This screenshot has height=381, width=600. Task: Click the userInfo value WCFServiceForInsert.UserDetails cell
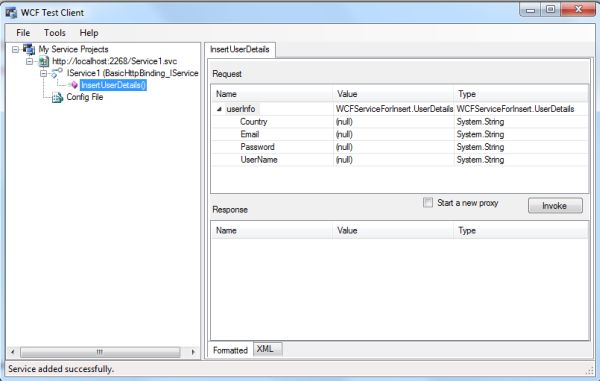pos(394,109)
